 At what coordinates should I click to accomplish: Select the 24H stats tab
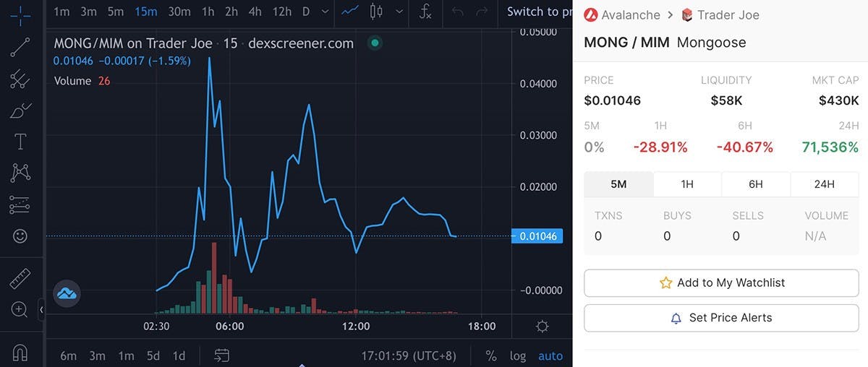(x=825, y=184)
